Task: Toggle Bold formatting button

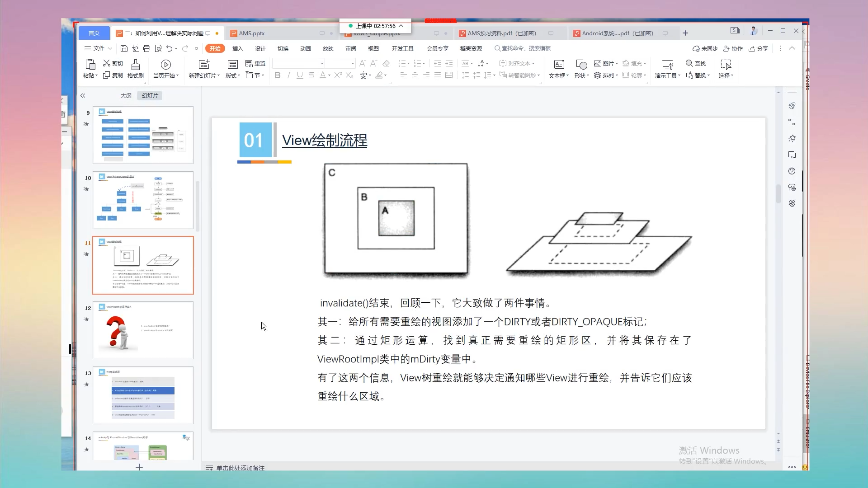Action: coord(278,75)
